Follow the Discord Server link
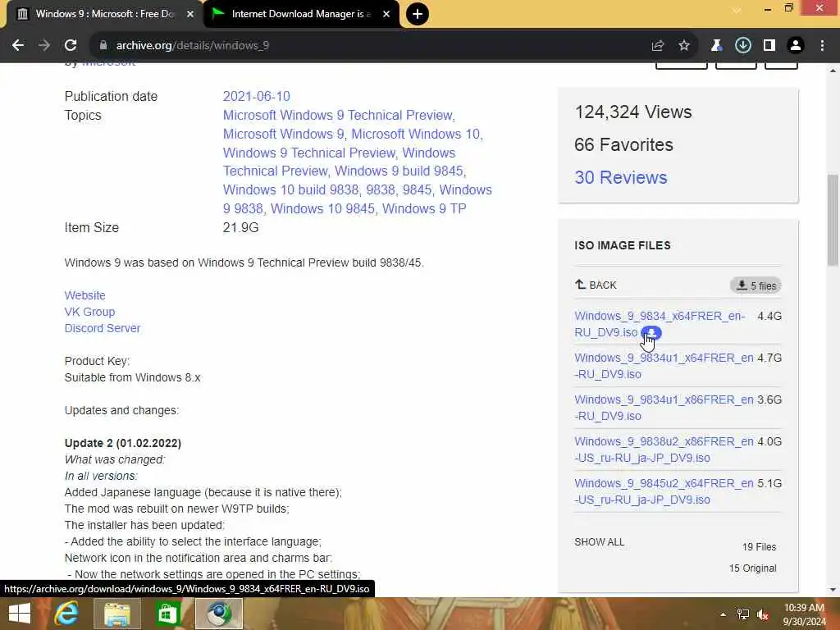This screenshot has height=630, width=840. click(x=103, y=328)
